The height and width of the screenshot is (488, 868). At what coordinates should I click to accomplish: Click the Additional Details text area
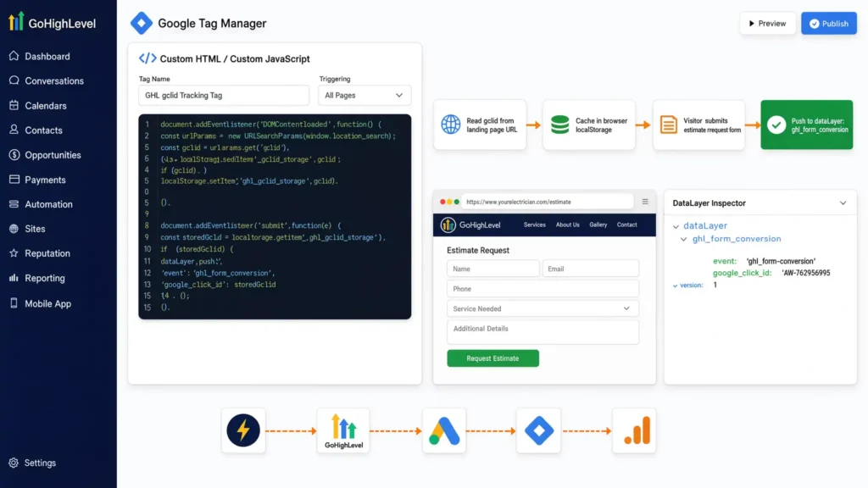542,332
